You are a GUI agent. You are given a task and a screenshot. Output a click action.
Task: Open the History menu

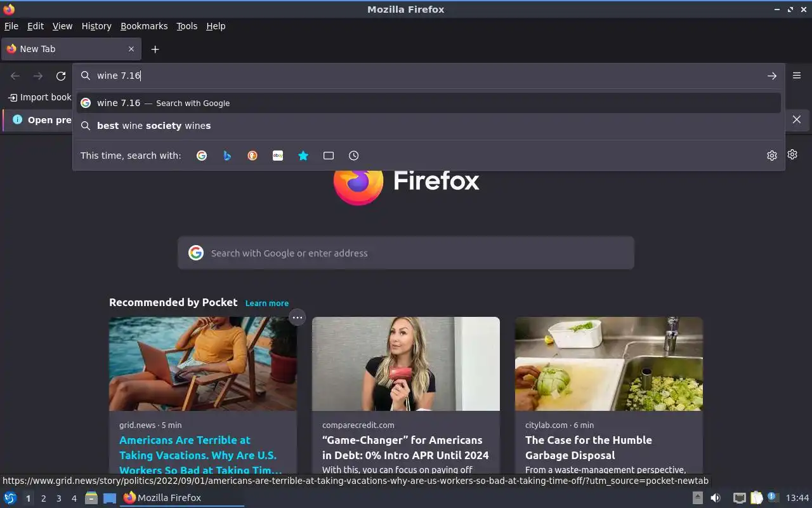96,26
